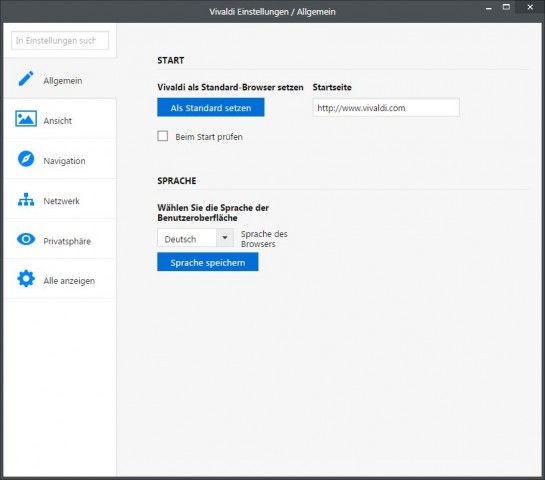Switch to the Ansicht section

[60, 119]
